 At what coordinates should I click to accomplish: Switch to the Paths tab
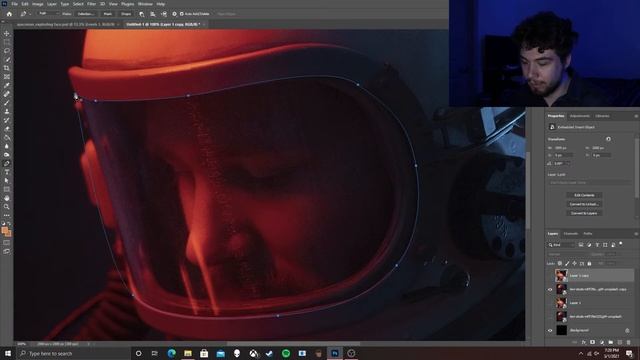588,234
